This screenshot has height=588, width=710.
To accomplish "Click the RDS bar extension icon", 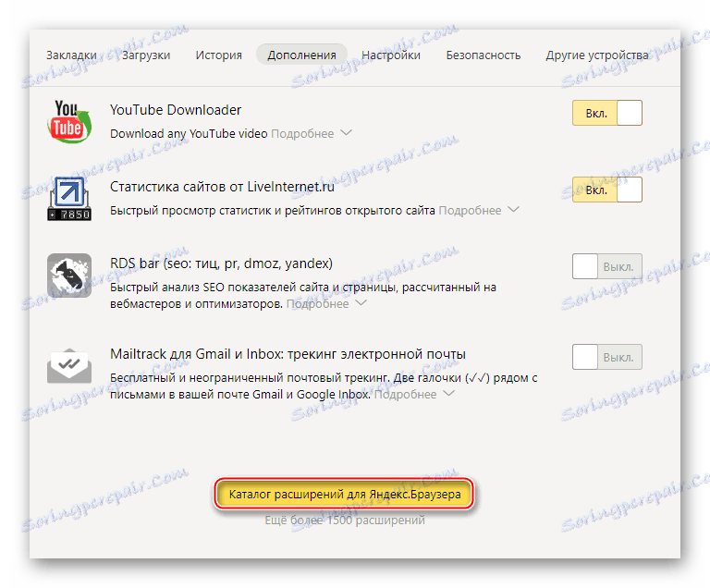I will (69, 276).
